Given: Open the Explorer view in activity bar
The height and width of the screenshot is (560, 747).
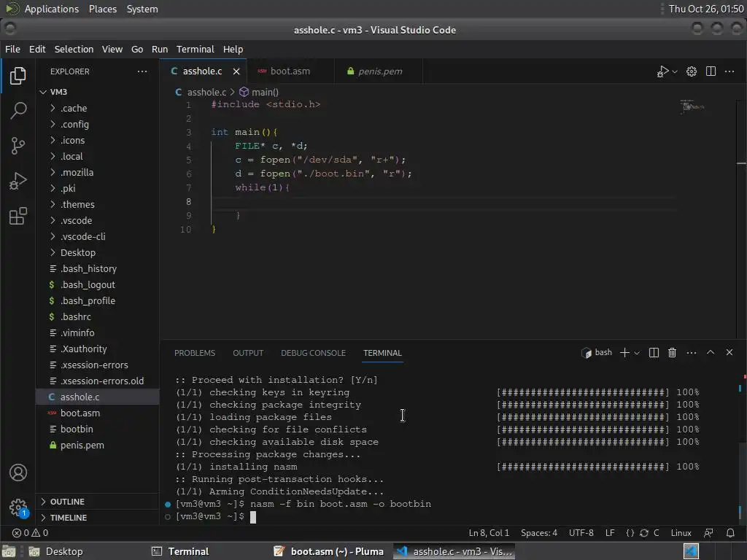Looking at the screenshot, I should [18, 76].
